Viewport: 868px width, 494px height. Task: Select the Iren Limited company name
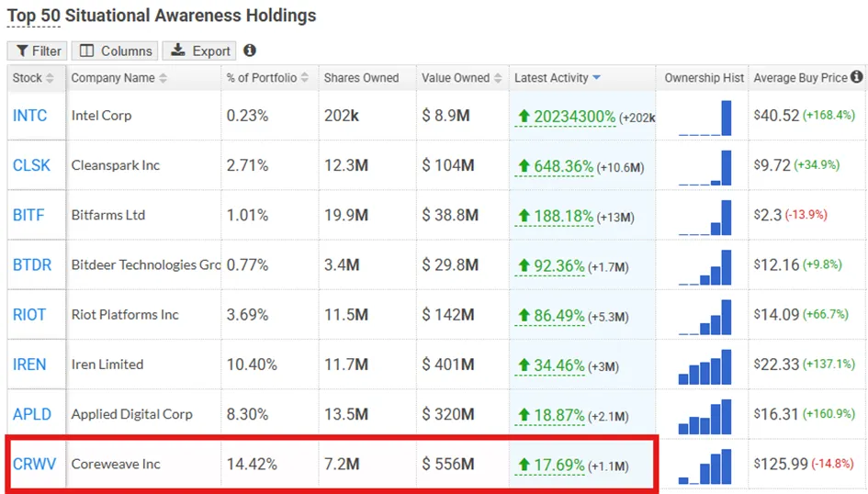(107, 365)
